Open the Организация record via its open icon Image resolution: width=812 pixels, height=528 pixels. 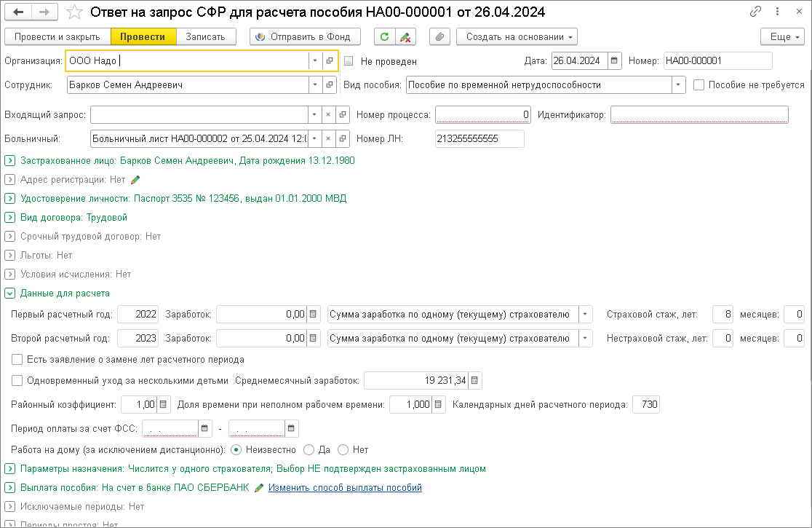(x=330, y=60)
